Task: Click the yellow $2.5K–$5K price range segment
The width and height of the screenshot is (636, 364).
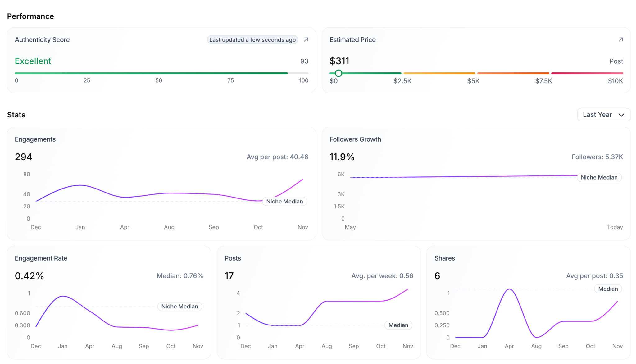Action: [x=439, y=73]
